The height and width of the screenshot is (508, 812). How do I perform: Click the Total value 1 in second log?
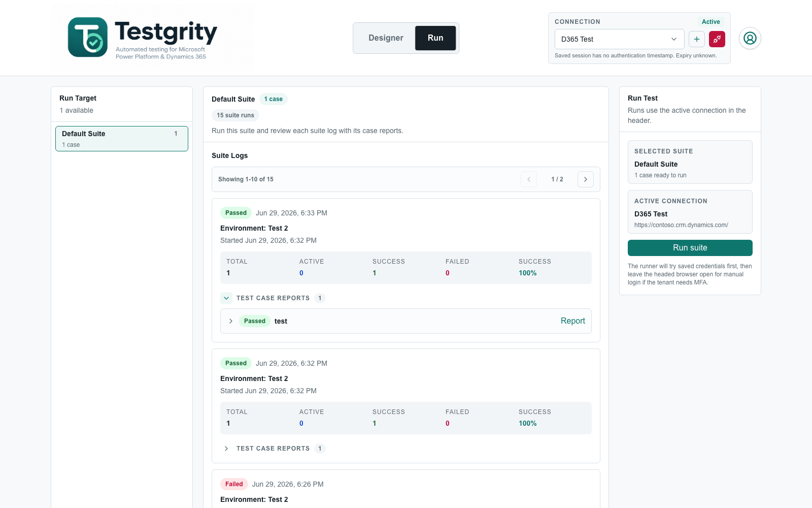(x=228, y=423)
